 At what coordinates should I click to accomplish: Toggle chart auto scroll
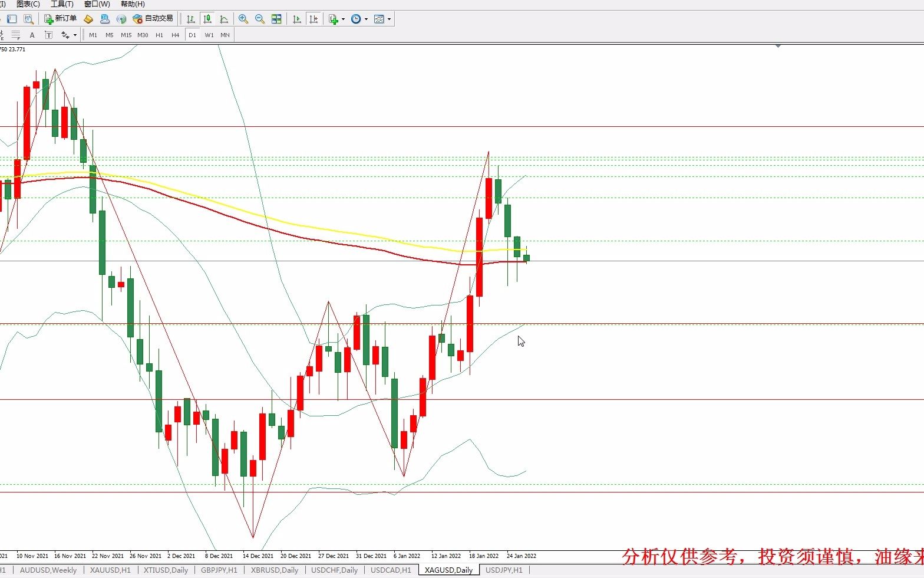(297, 19)
